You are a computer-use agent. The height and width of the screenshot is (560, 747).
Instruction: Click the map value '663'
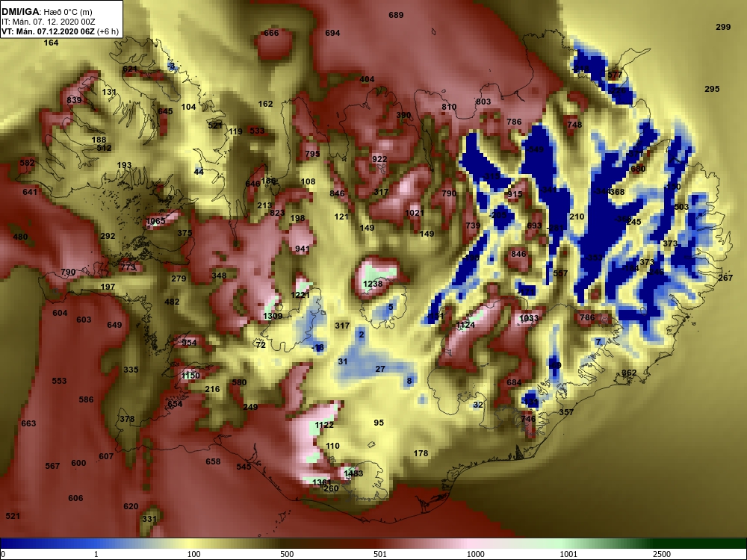click(x=28, y=424)
